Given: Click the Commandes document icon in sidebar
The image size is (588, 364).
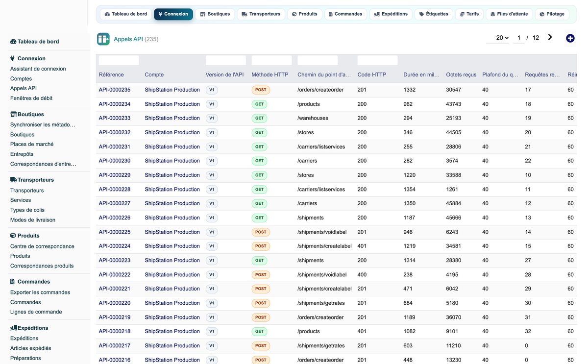Looking at the screenshot, I should pos(13,282).
